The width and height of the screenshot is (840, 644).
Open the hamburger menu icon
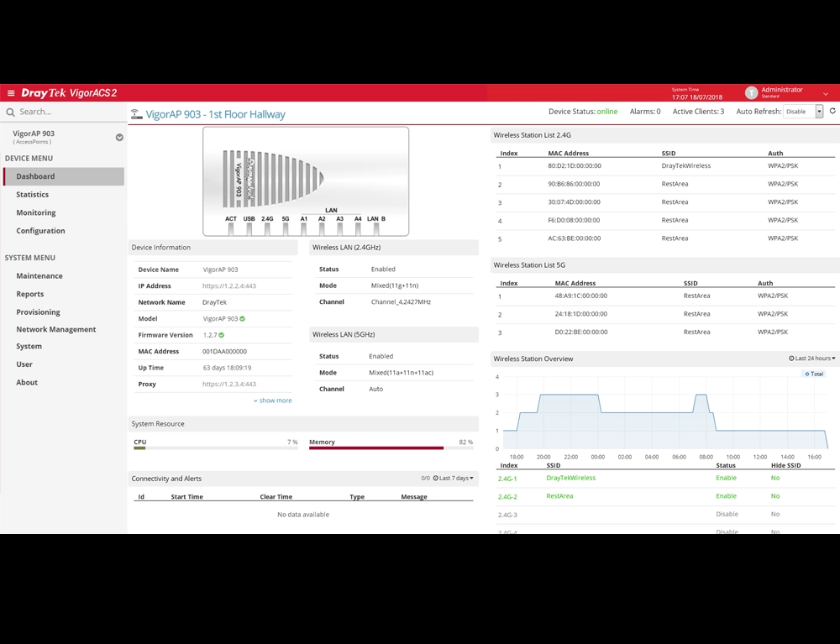(x=11, y=93)
